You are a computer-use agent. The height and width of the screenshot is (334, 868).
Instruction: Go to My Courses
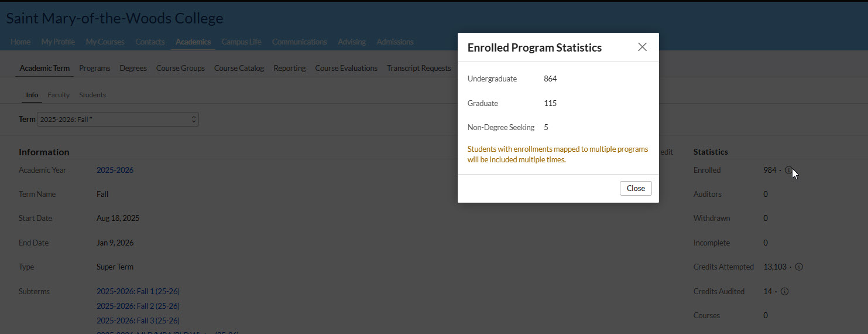click(x=105, y=42)
